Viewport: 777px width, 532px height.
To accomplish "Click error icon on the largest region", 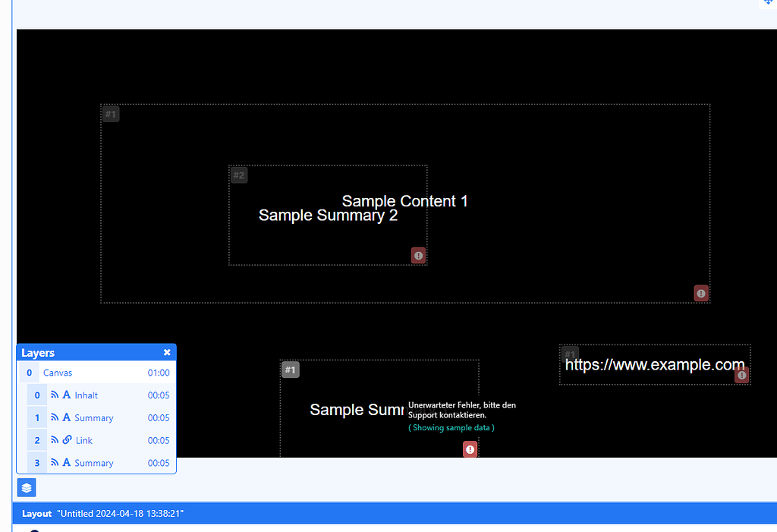I will (x=701, y=293).
